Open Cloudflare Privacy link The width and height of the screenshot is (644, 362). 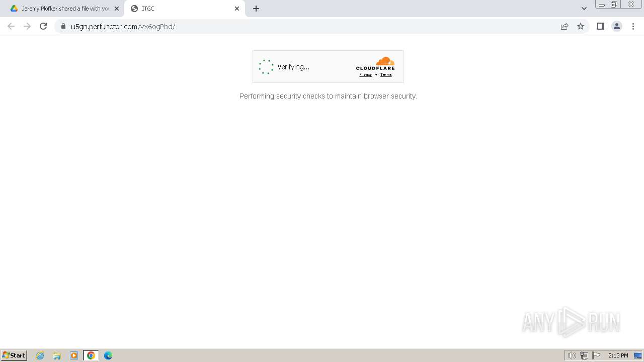[365, 74]
